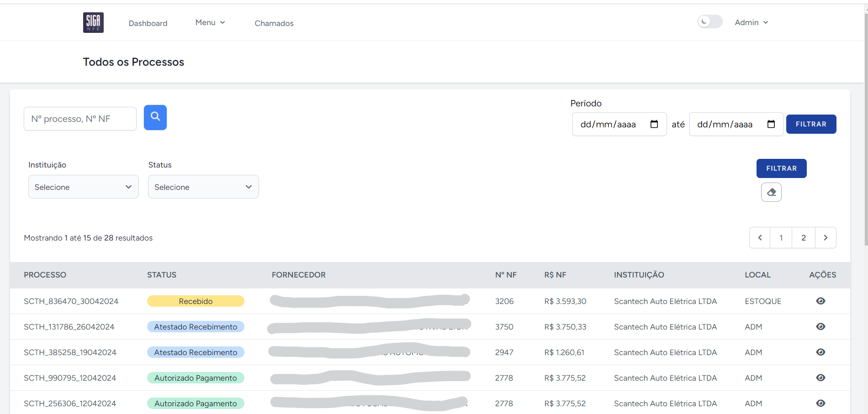Open the Instituição Selecione dropdown
Screen dimensions: 868x414
[x=84, y=187]
